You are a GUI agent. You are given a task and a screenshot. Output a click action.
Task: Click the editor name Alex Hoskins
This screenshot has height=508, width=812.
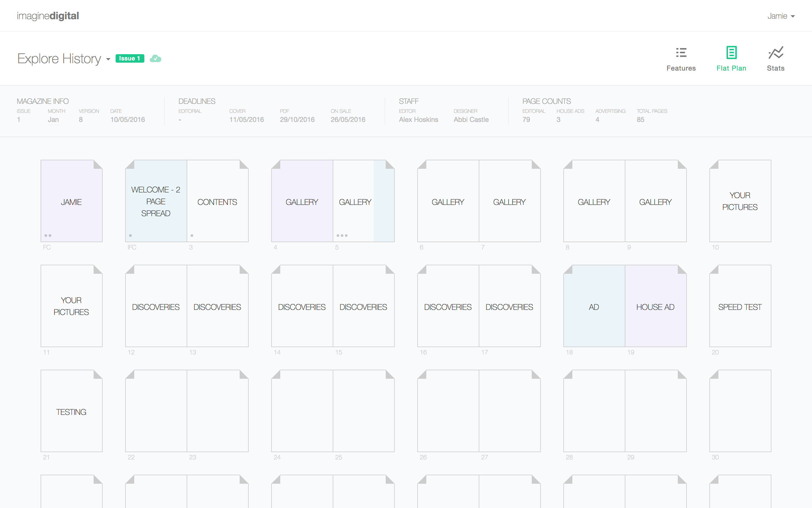tap(418, 120)
